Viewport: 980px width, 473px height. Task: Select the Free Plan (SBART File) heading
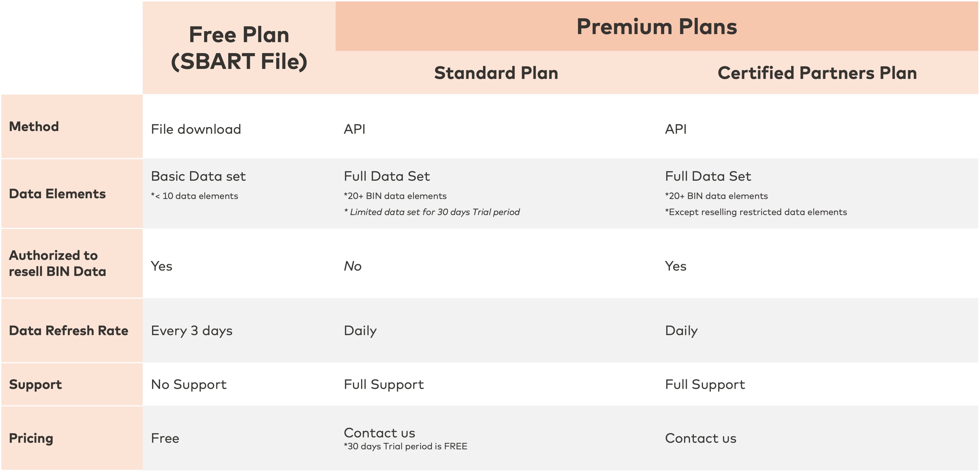(x=239, y=48)
